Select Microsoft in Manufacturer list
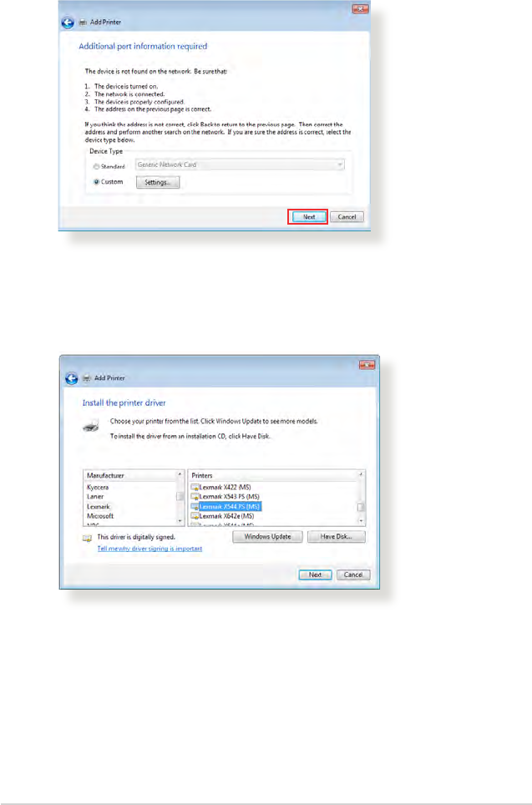Screen dimensions: 532x805 tap(100, 516)
